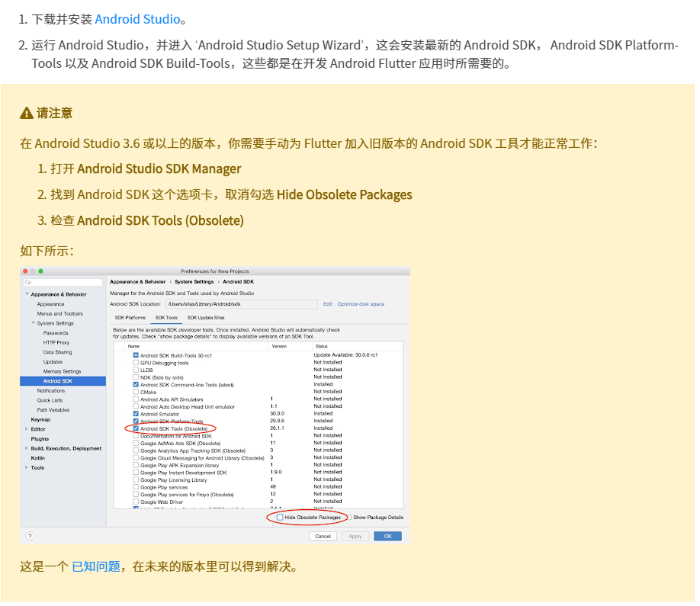The height and width of the screenshot is (606, 700).
Task: Click Appearance & Behavior in the breadcrumb path
Action: click(x=137, y=281)
